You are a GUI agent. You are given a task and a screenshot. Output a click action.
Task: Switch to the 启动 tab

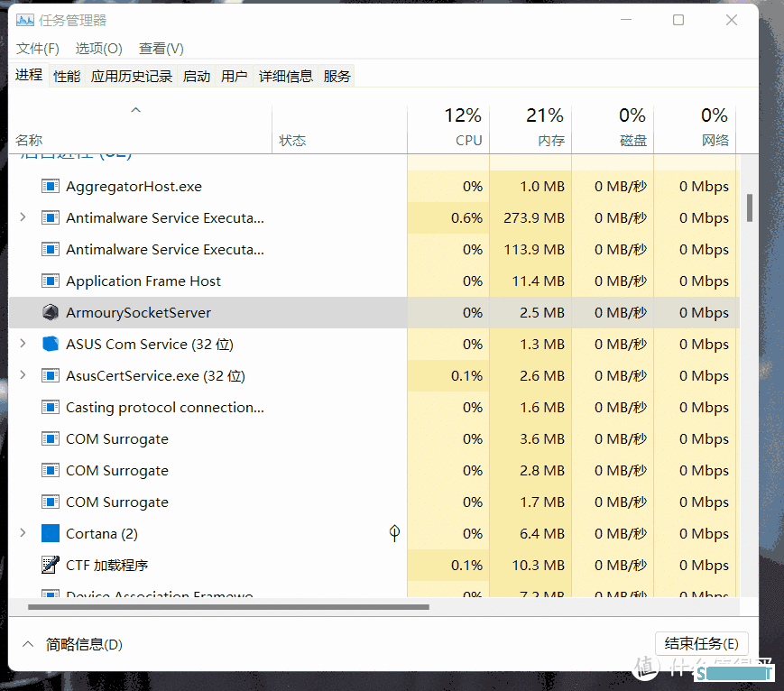click(x=196, y=76)
